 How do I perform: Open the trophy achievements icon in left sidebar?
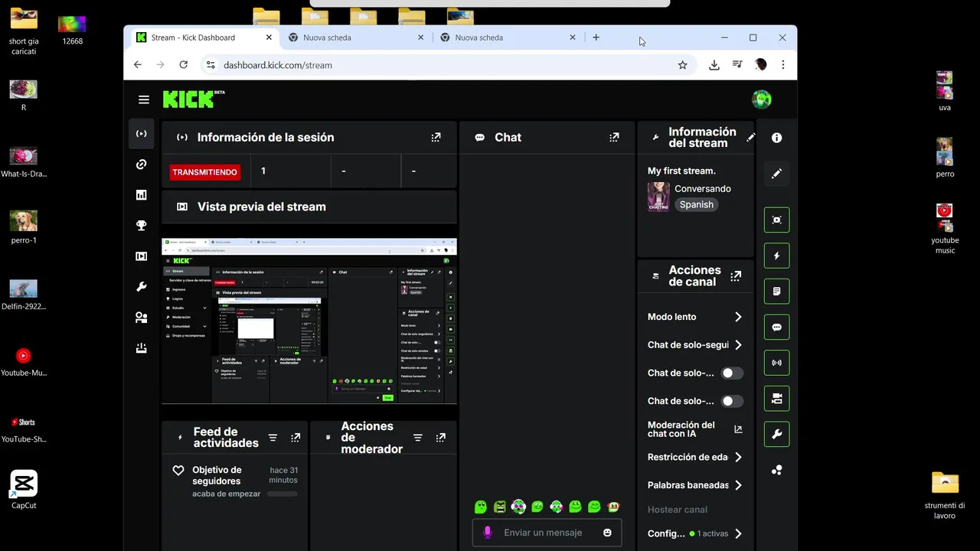click(141, 226)
